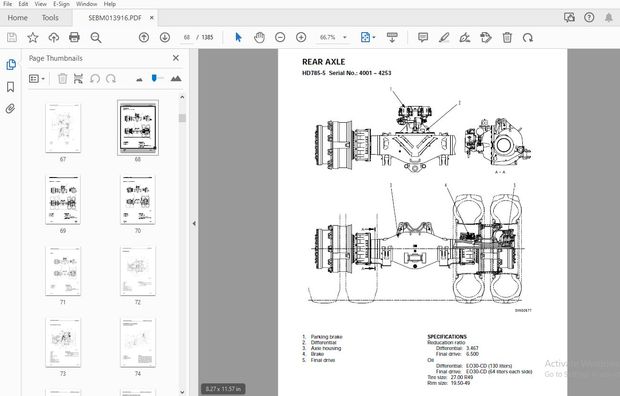Select page 72 thumbnail
620x396 pixels.
click(138, 271)
